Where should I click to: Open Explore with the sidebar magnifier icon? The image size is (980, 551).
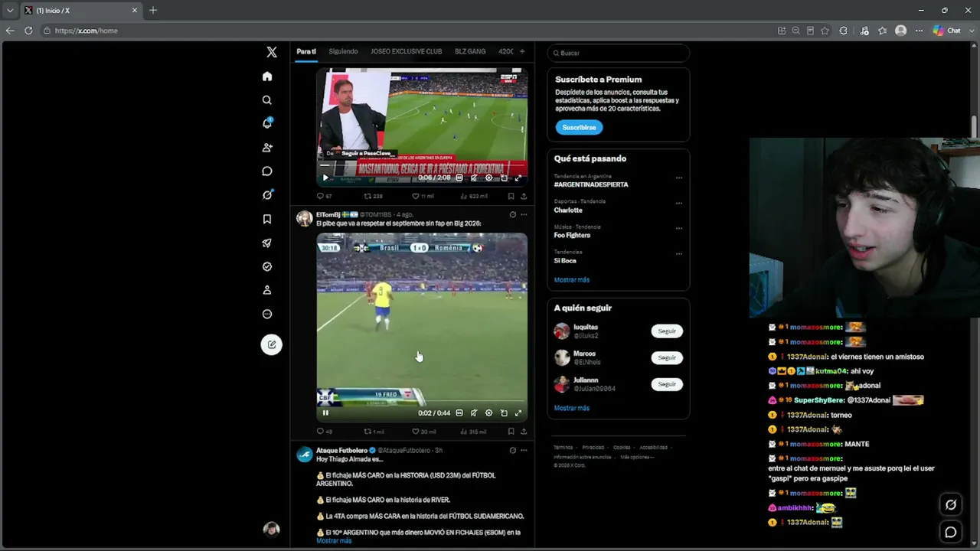pos(267,100)
